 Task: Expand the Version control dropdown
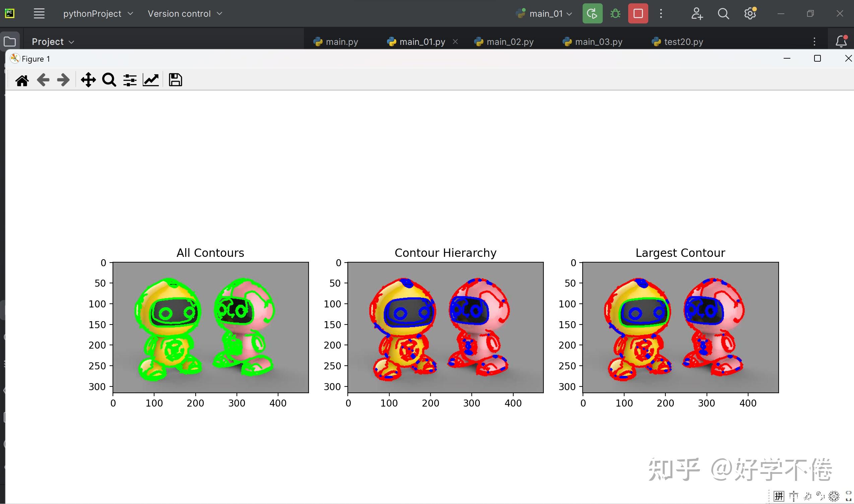pos(185,14)
